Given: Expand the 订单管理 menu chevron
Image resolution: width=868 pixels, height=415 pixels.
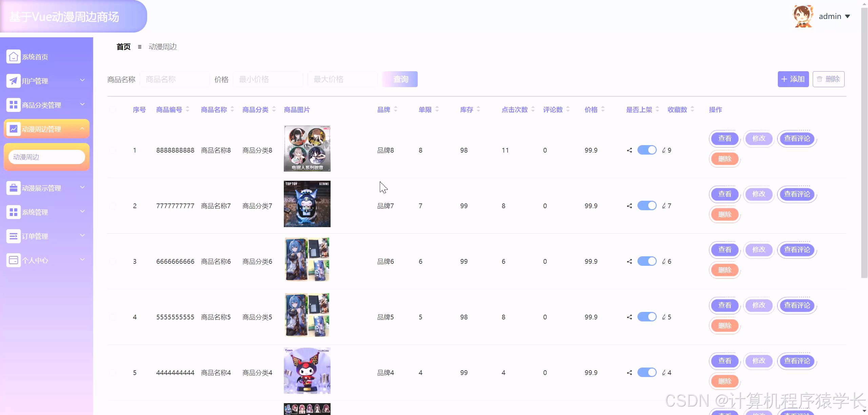Looking at the screenshot, I should click(x=82, y=235).
